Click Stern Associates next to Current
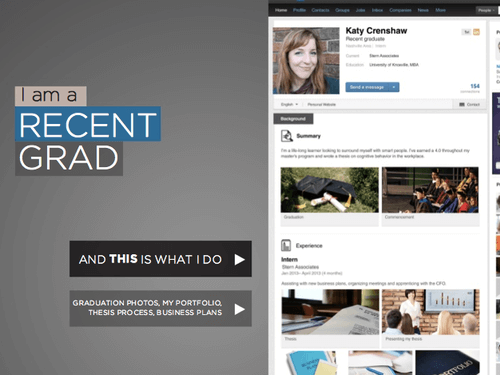The image size is (500, 375). coord(384,56)
